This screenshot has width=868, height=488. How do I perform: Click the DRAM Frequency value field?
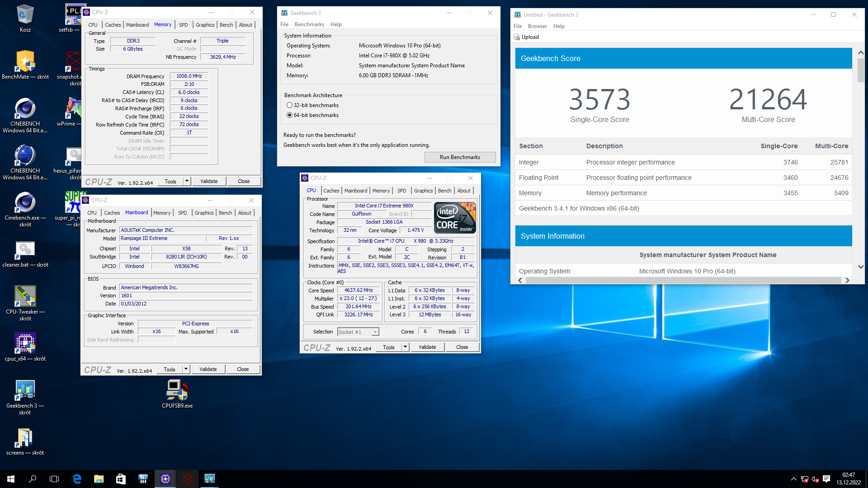click(x=189, y=76)
